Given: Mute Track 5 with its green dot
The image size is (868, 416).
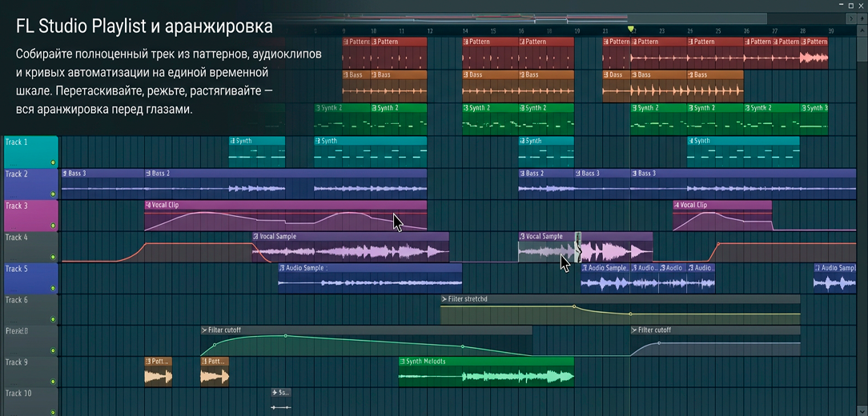Looking at the screenshot, I should [x=53, y=288].
